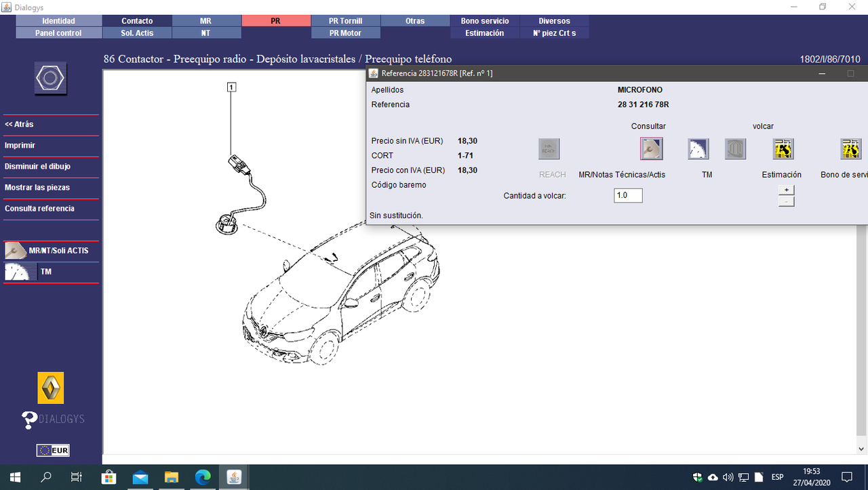The height and width of the screenshot is (490, 868).
Task: Click the Sin sustitución text
Action: pos(396,216)
